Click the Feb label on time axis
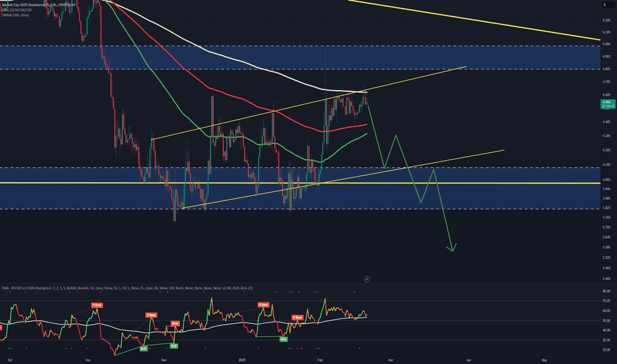 tap(320, 360)
